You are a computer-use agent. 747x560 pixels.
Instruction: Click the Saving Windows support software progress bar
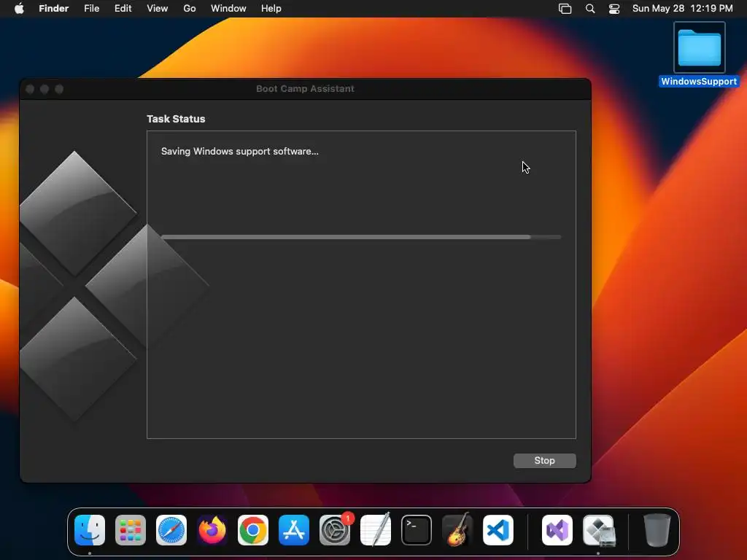coord(361,237)
